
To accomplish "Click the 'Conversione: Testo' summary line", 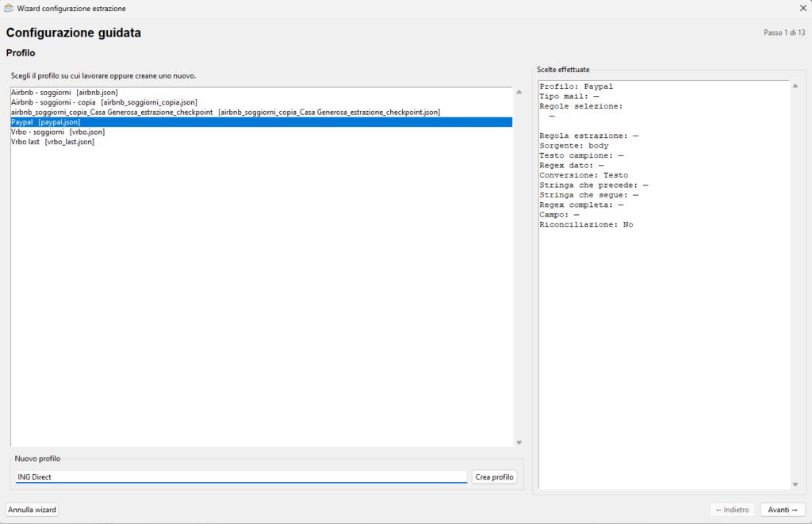I will coord(584,175).
